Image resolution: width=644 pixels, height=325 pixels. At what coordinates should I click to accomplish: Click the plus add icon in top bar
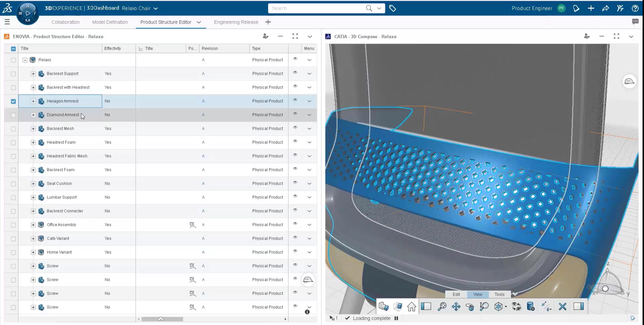591,8
